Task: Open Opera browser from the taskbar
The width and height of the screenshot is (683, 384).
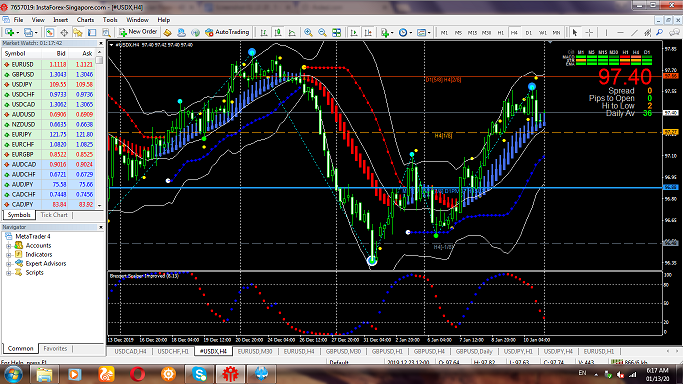Action: [137, 374]
